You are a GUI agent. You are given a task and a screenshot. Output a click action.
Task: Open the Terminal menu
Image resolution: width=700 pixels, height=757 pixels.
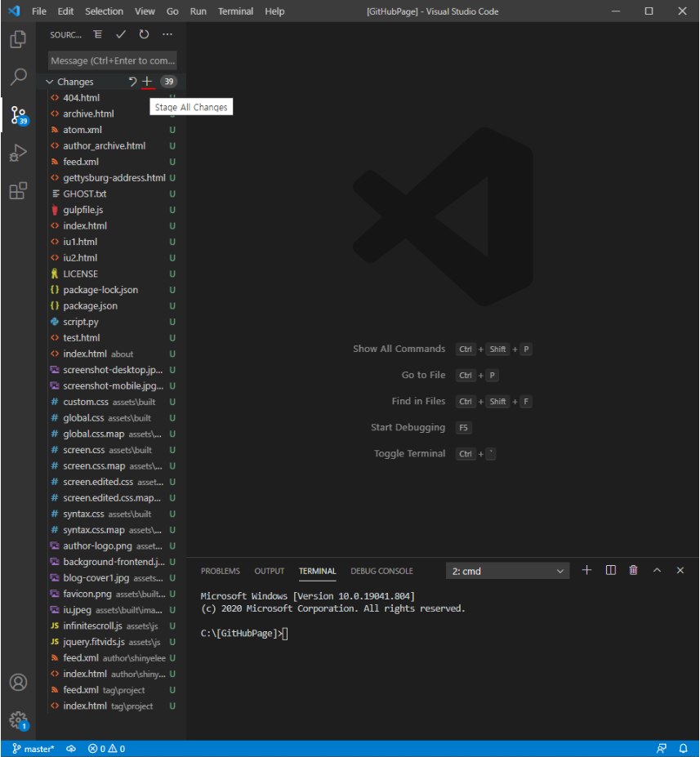(x=235, y=11)
